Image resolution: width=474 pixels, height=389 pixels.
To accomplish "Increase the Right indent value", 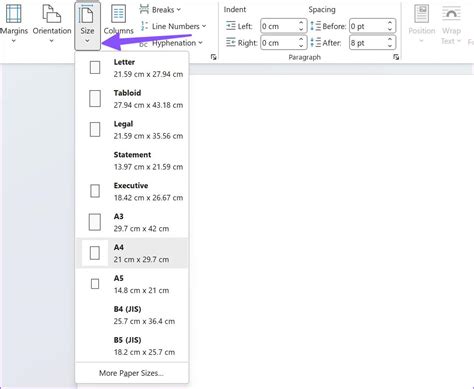I will 301,39.
